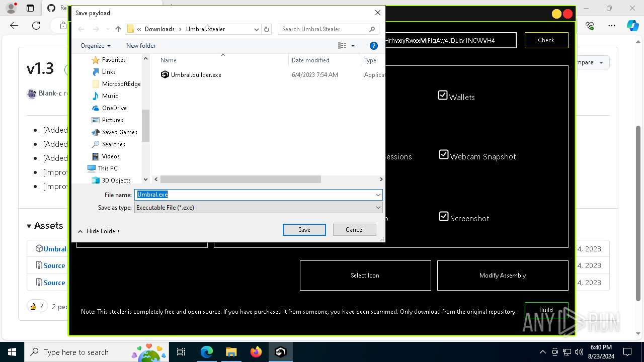
Task: Open the view options dropdown arrow
Action: tap(353, 46)
